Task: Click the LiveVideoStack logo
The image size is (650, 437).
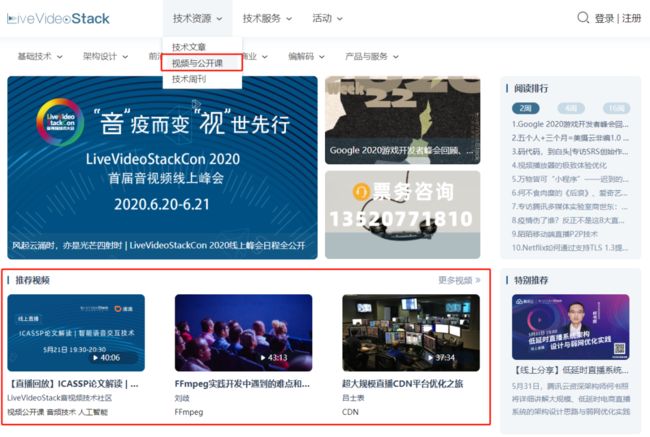Action: 58,19
